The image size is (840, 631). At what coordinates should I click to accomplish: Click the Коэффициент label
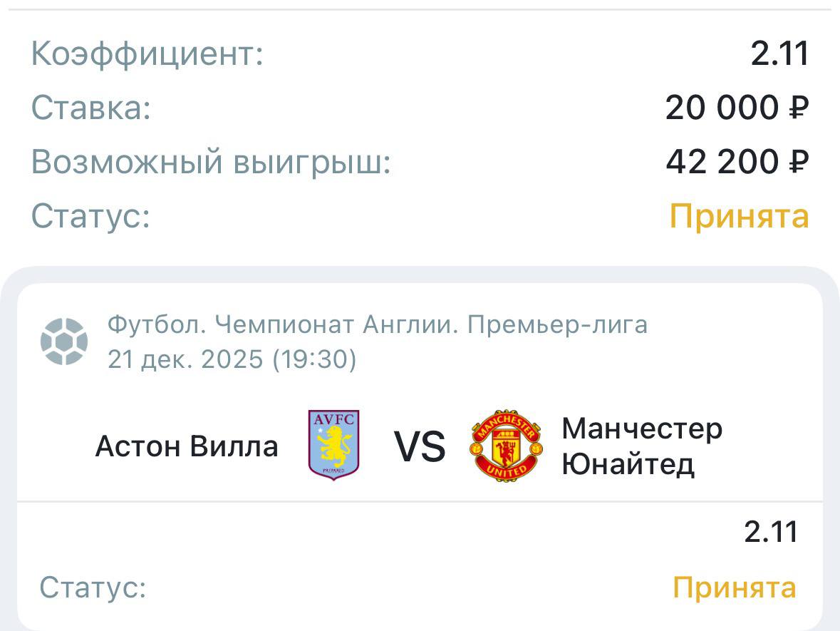(147, 54)
